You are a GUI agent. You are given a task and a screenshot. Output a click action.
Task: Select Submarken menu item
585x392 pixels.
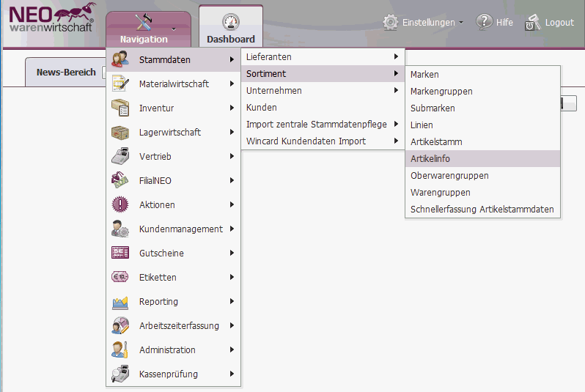click(x=482, y=108)
